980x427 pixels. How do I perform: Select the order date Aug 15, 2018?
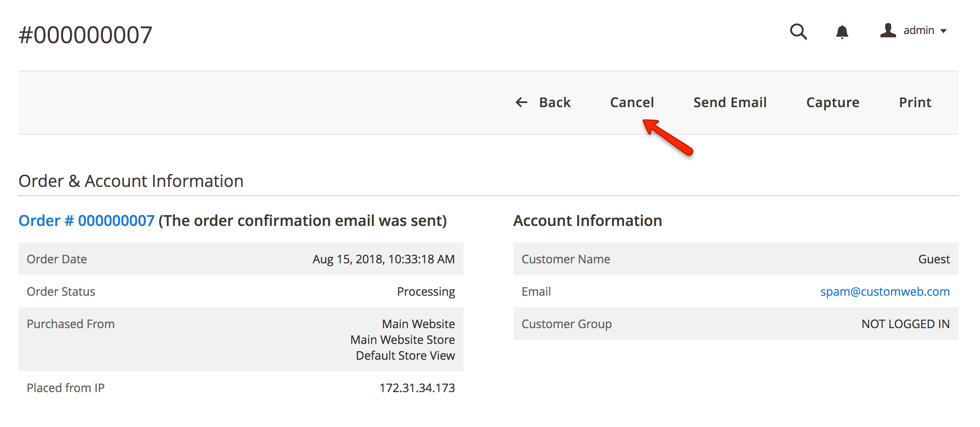(x=384, y=258)
